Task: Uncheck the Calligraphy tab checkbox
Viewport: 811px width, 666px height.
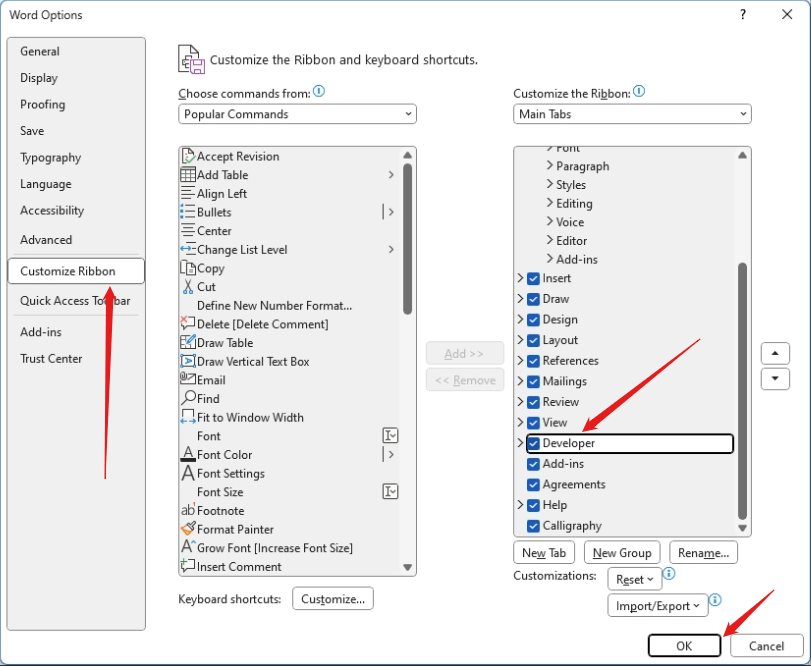Action: click(533, 526)
